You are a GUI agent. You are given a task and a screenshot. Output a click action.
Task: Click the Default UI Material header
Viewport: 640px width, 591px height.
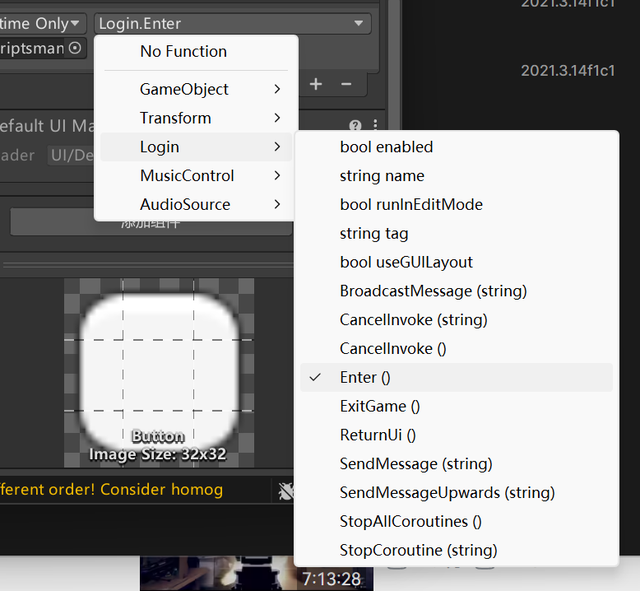(x=47, y=126)
